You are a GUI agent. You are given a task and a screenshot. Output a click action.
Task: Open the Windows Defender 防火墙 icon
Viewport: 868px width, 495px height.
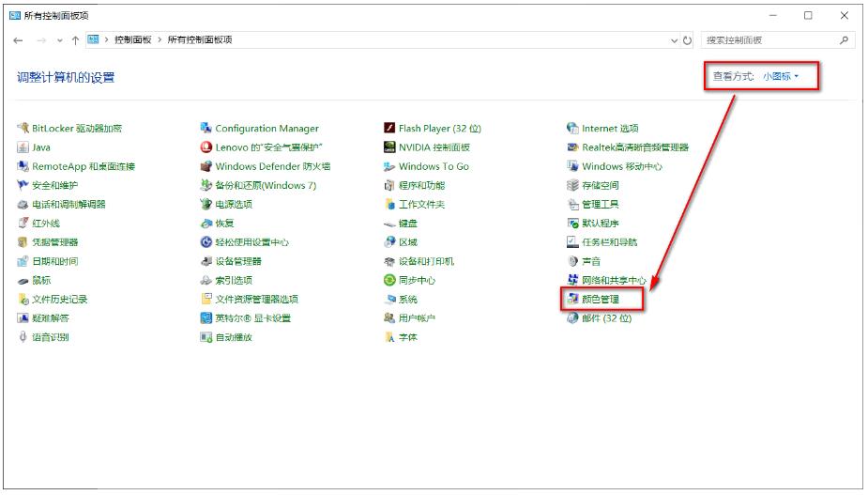(x=206, y=166)
